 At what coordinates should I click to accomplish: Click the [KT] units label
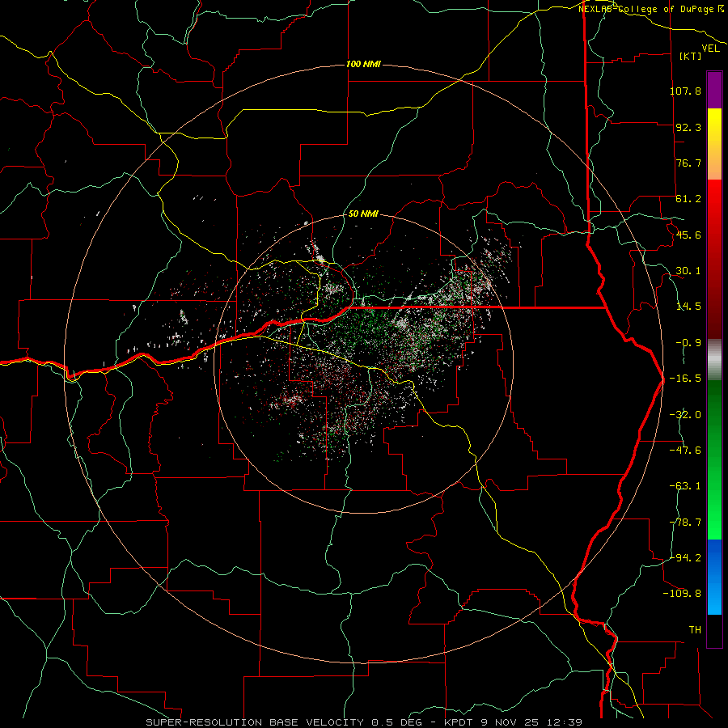[x=691, y=56]
